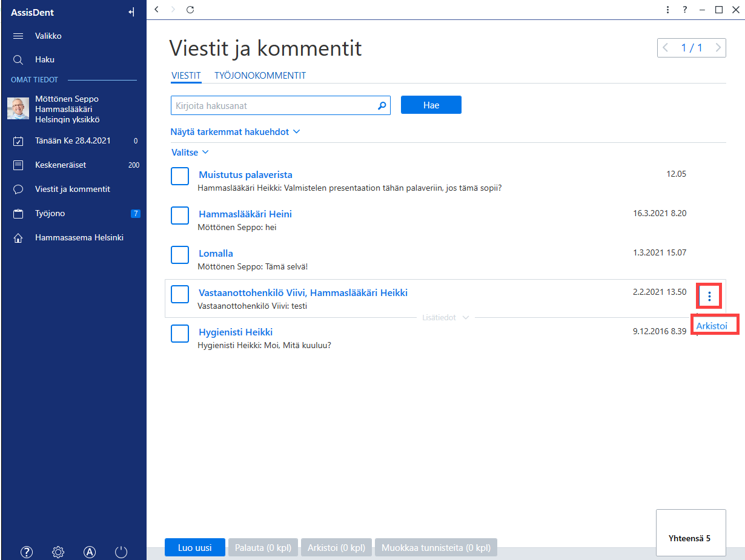Open the Valikko hamburger menu icon
Image resolution: width=745 pixels, height=560 pixels.
[18, 36]
